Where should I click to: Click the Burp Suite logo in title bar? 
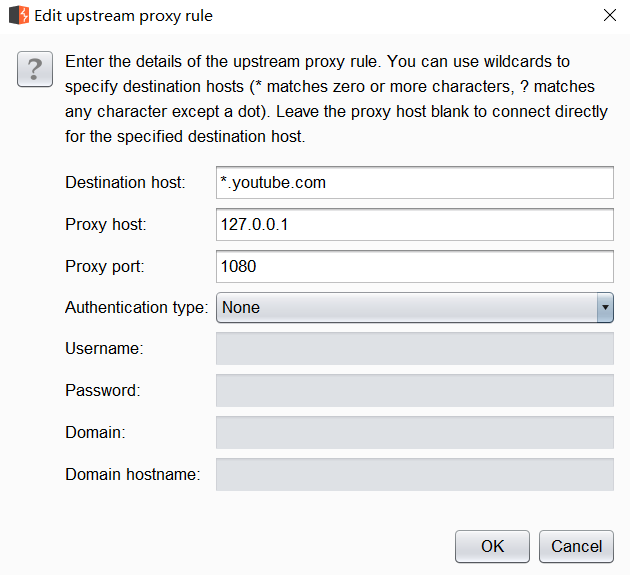coord(18,16)
